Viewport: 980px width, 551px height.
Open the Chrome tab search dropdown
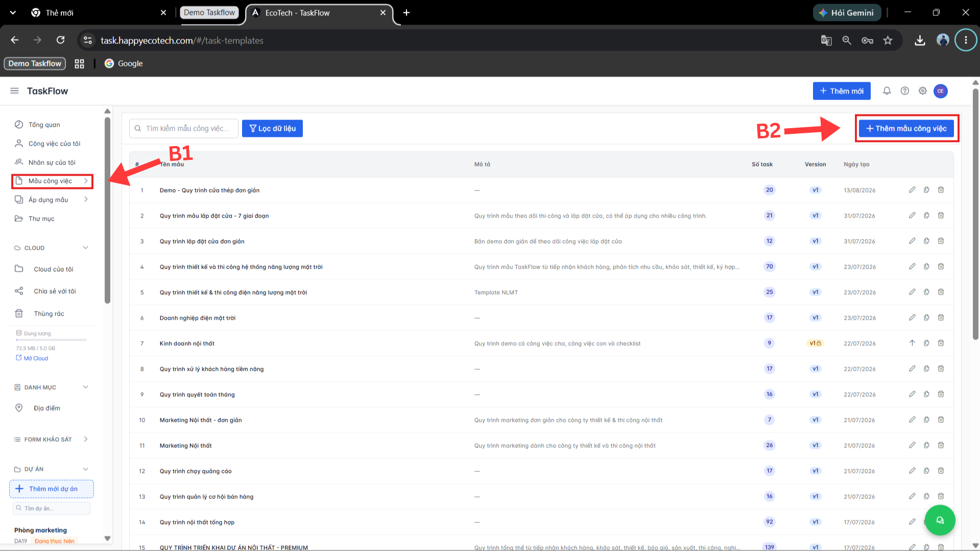click(13, 13)
